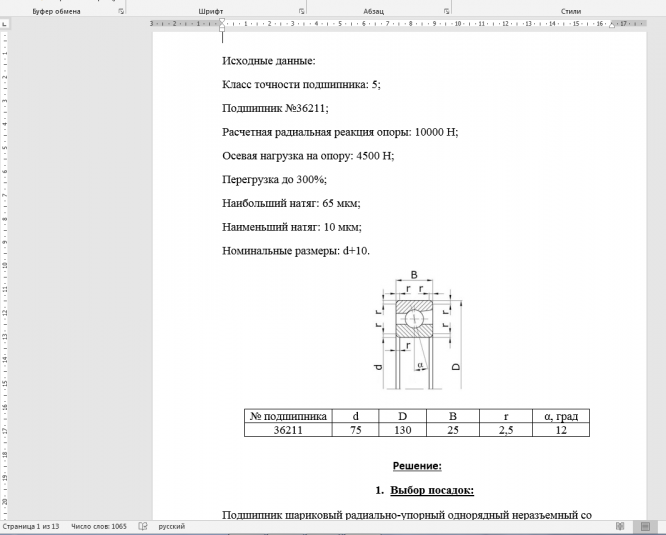Click the table cell containing 36211
Screen dimensions: 666x535
(x=288, y=430)
